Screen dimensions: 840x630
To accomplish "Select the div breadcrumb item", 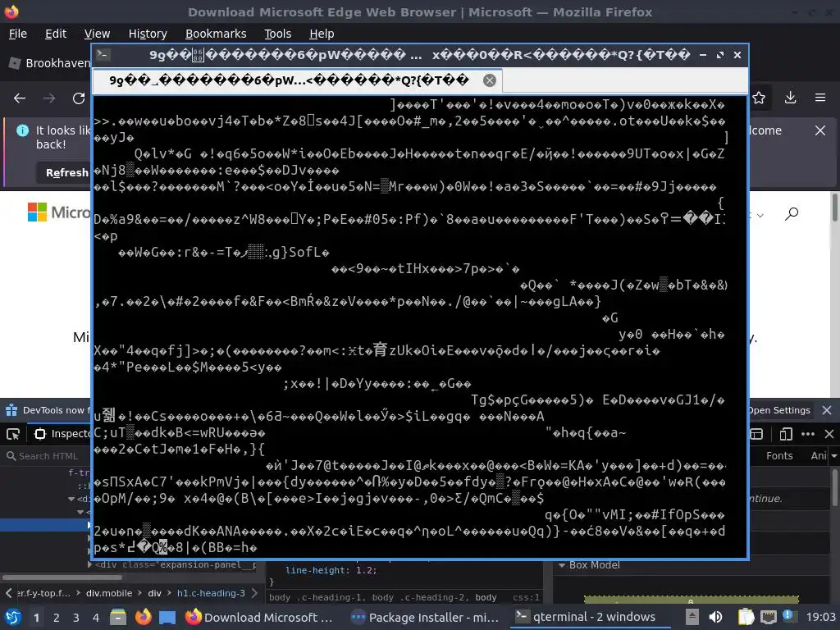I will (155, 593).
